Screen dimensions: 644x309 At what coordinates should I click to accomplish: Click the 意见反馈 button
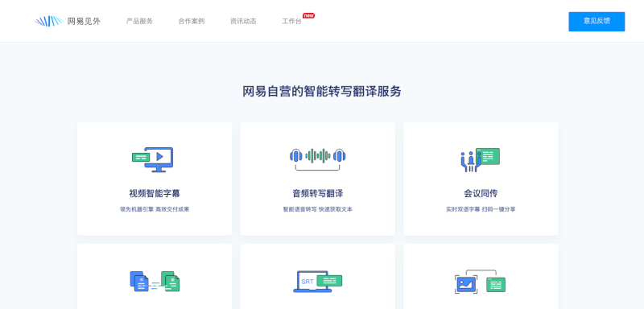point(597,22)
